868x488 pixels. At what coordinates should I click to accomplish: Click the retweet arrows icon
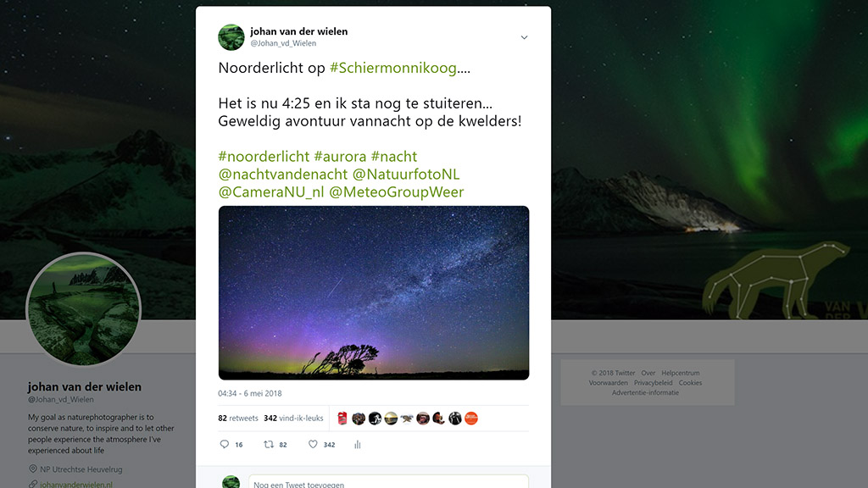(269, 444)
